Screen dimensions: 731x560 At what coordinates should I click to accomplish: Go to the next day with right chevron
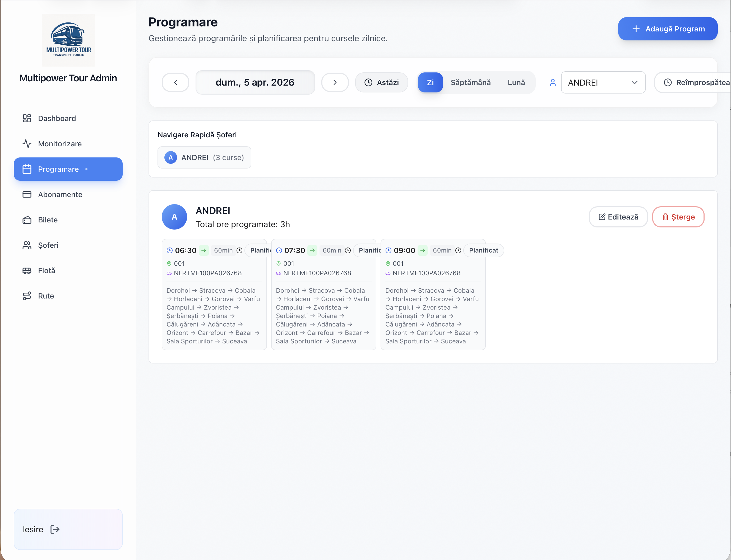click(x=335, y=82)
